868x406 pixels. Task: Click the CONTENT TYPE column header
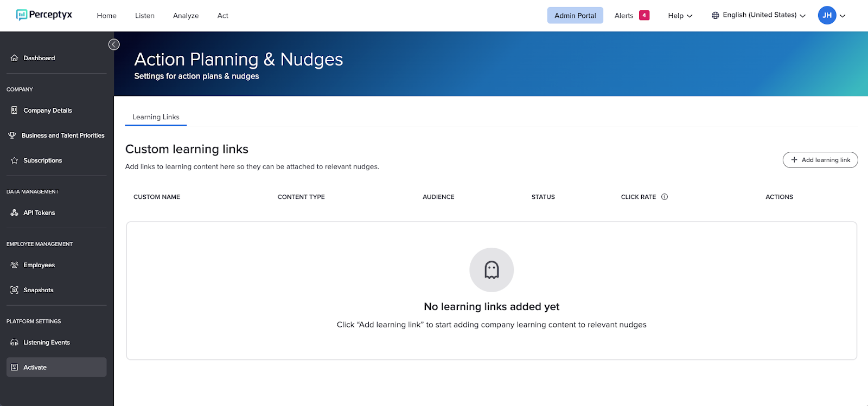(x=301, y=197)
